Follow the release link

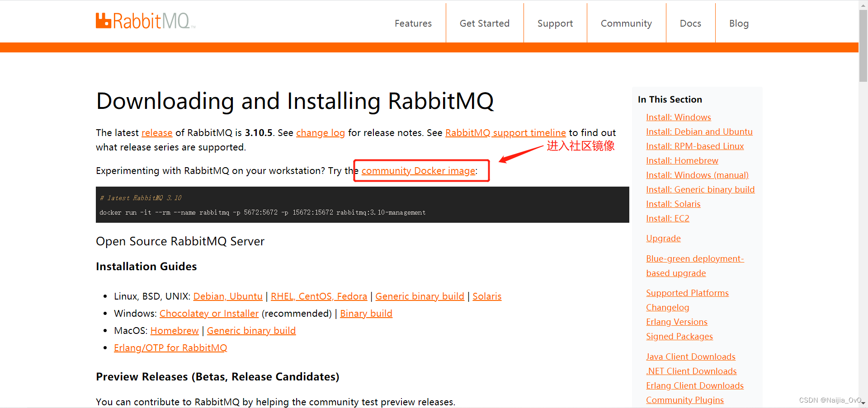pos(157,133)
